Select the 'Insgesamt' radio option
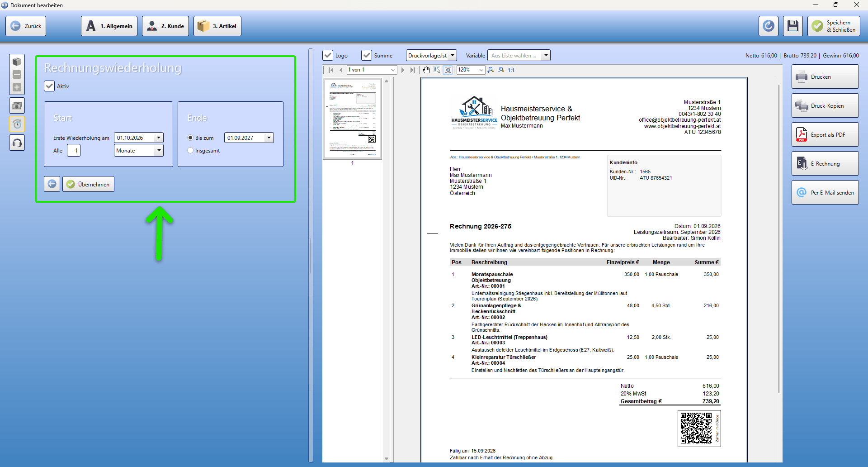The width and height of the screenshot is (868, 467). [x=190, y=150]
